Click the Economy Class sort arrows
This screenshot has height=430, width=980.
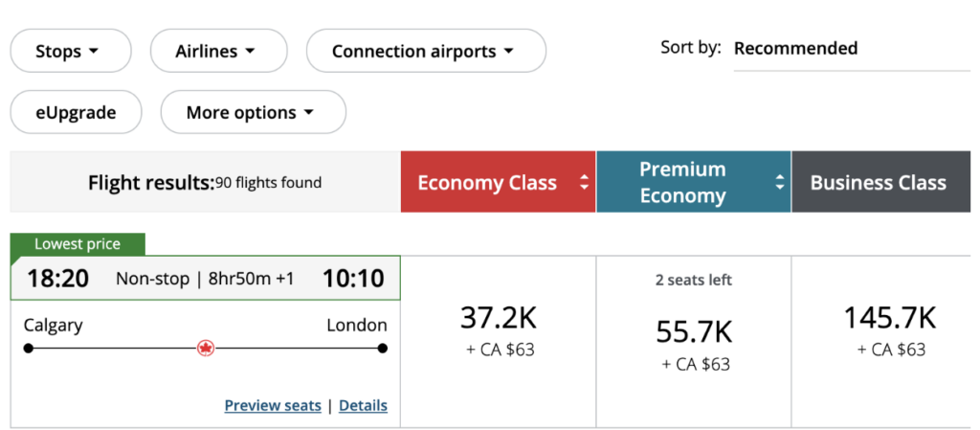pos(583,182)
